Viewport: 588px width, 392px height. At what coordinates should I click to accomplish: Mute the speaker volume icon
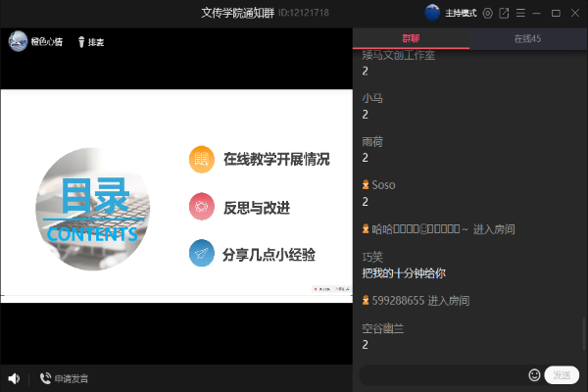pos(14,378)
